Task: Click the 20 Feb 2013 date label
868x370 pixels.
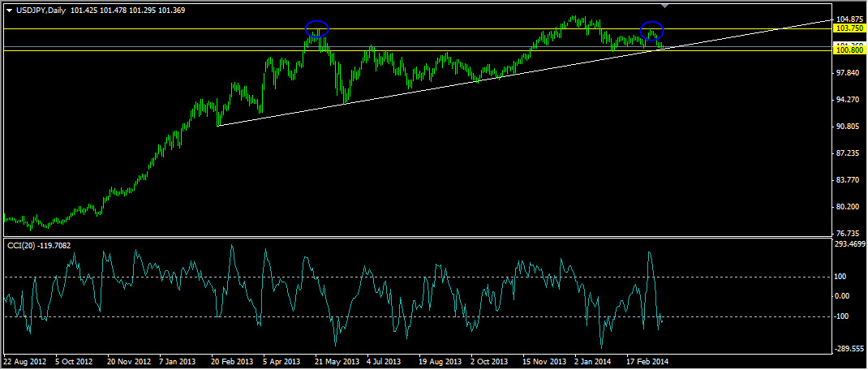Action: pyautogui.click(x=232, y=361)
